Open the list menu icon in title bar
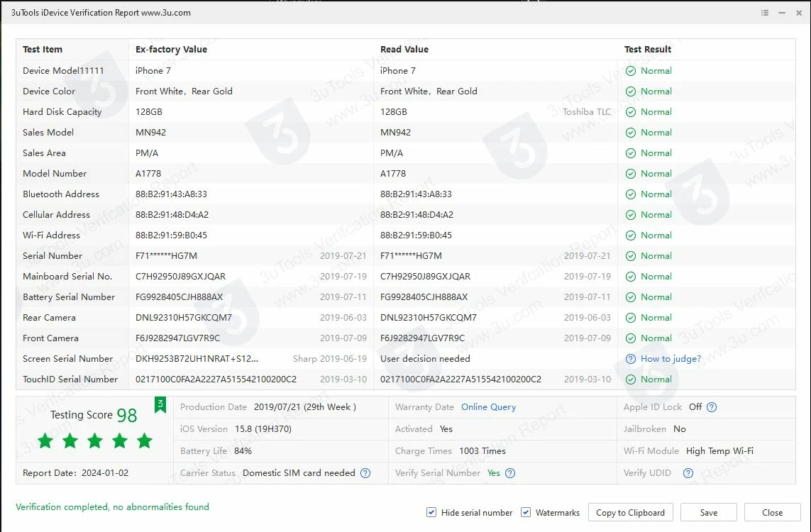This screenshot has height=532, width=811. point(764,13)
